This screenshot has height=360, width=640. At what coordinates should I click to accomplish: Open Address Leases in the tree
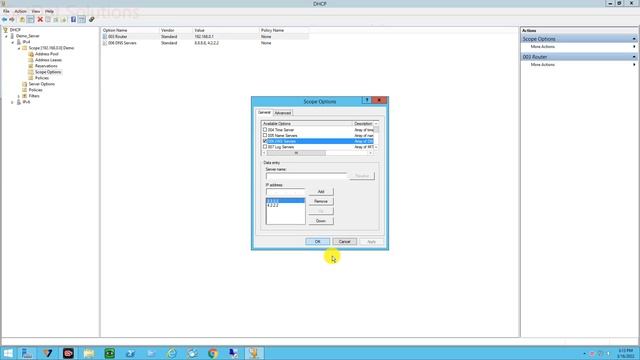coord(48,60)
